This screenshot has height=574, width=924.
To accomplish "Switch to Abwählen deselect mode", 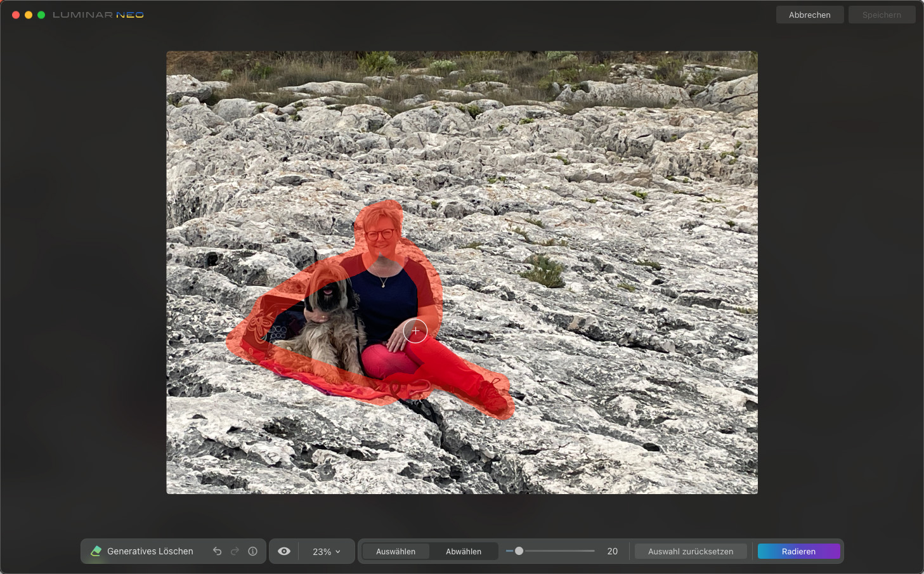I will (x=464, y=552).
